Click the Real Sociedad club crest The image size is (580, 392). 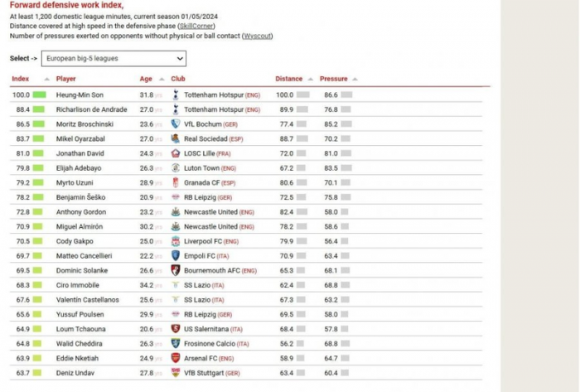click(x=176, y=139)
